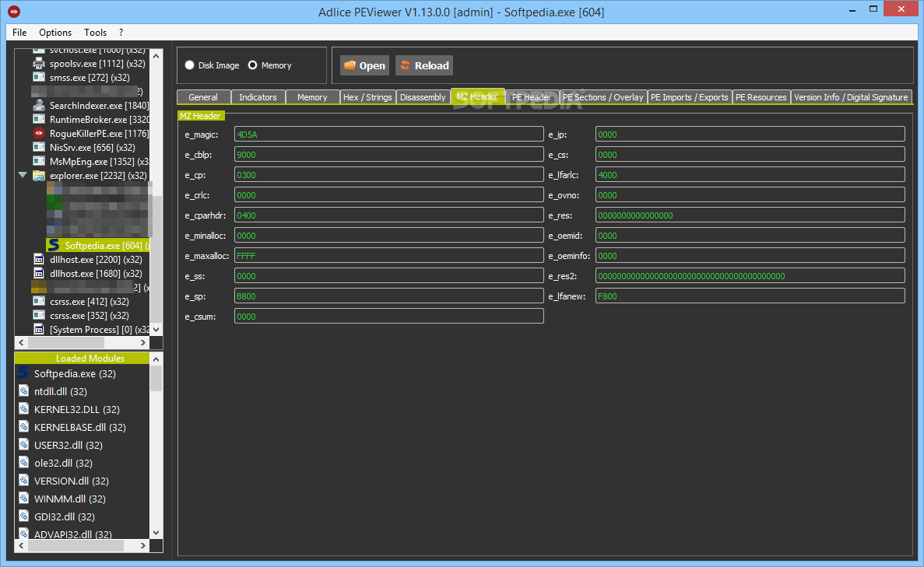Open the Options menu

[x=55, y=33]
